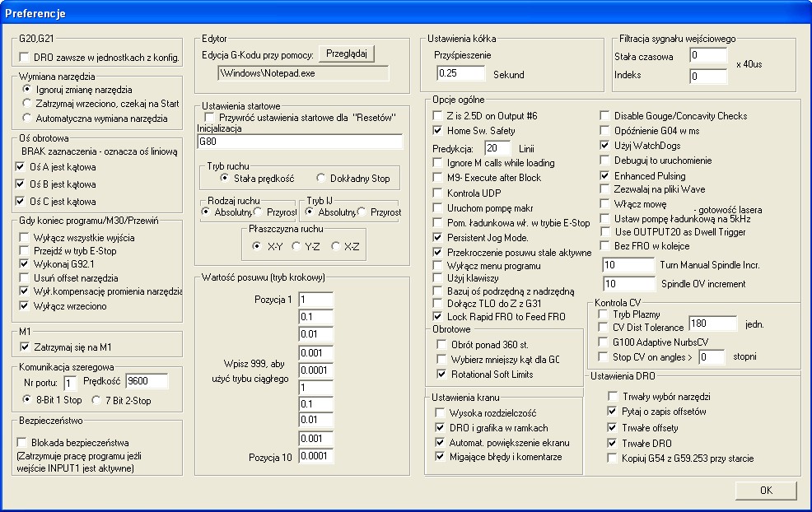Image resolution: width=812 pixels, height=512 pixels.
Task: Check the Kontrola UDP option
Action: point(437,193)
